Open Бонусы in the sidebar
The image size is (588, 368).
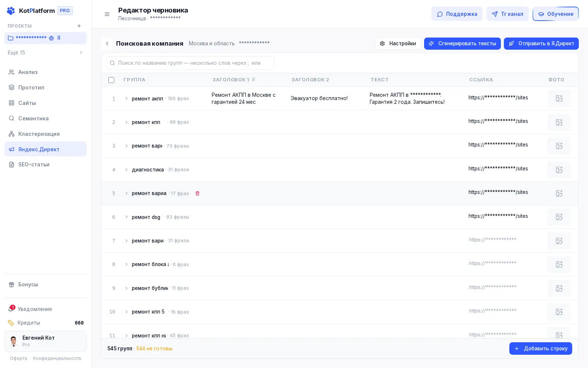[46, 284]
